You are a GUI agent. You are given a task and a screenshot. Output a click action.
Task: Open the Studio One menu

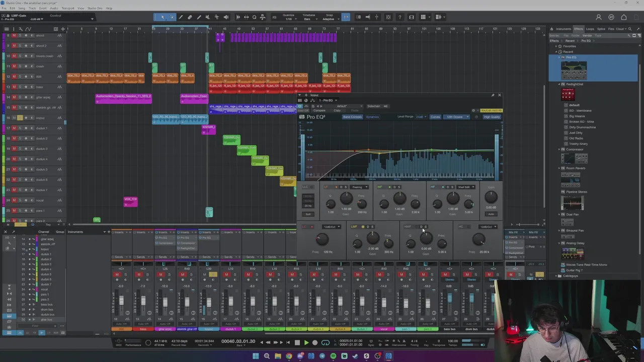95,9
